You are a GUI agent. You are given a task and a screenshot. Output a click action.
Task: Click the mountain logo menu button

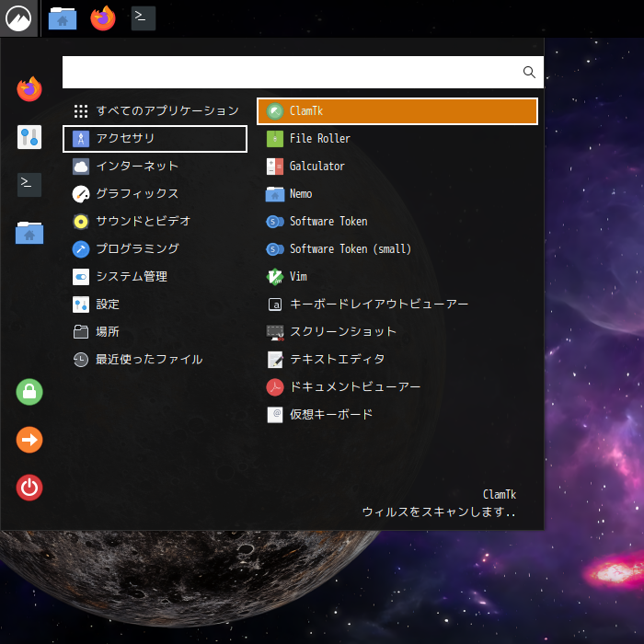[18, 18]
